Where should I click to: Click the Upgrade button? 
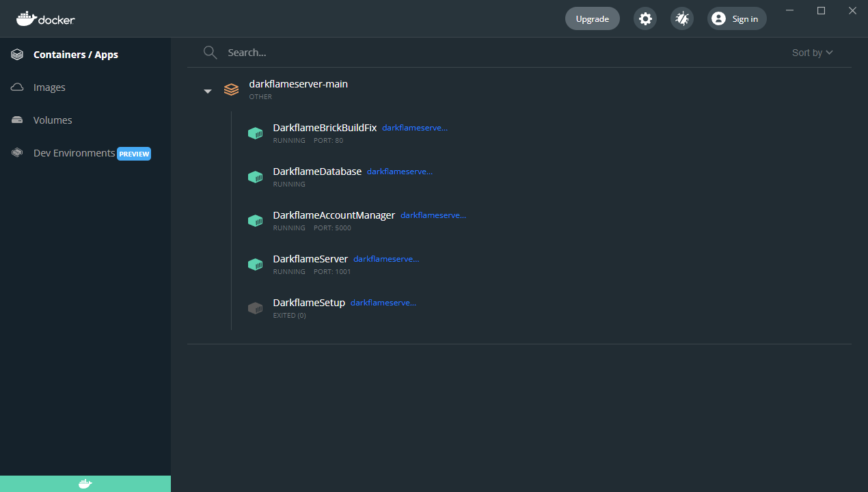click(x=592, y=18)
